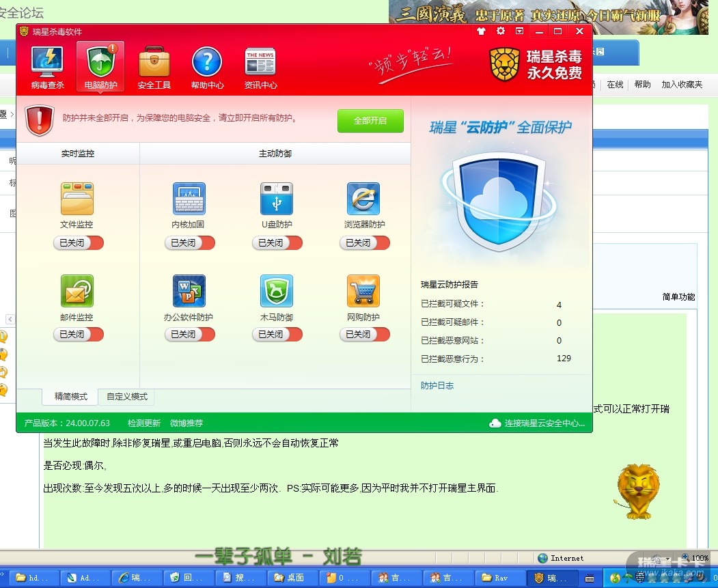
Task: Toggle 文件监控 switch from 已关闭
Action: click(79, 242)
